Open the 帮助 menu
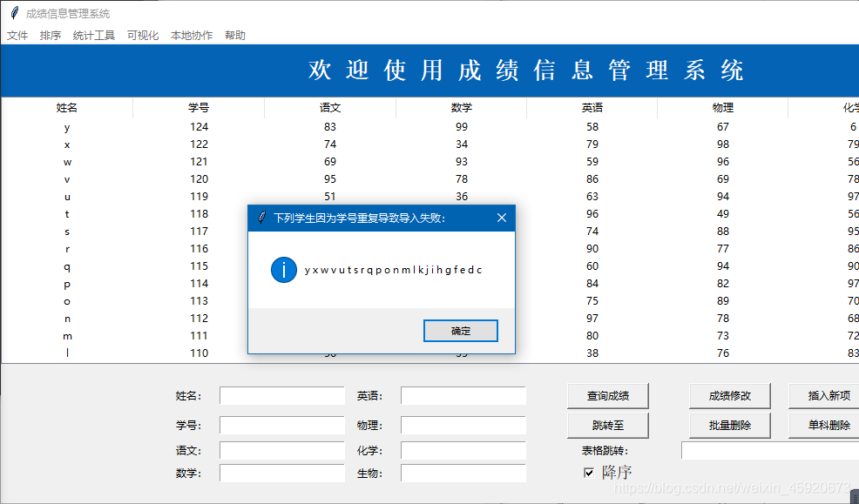This screenshot has width=859, height=504. 234,35
